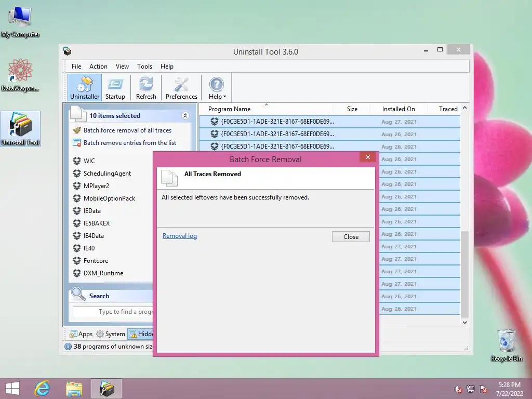Click third {F0C3E5D1 row's program icon
The height and width of the screenshot is (399, 532).
point(215,147)
